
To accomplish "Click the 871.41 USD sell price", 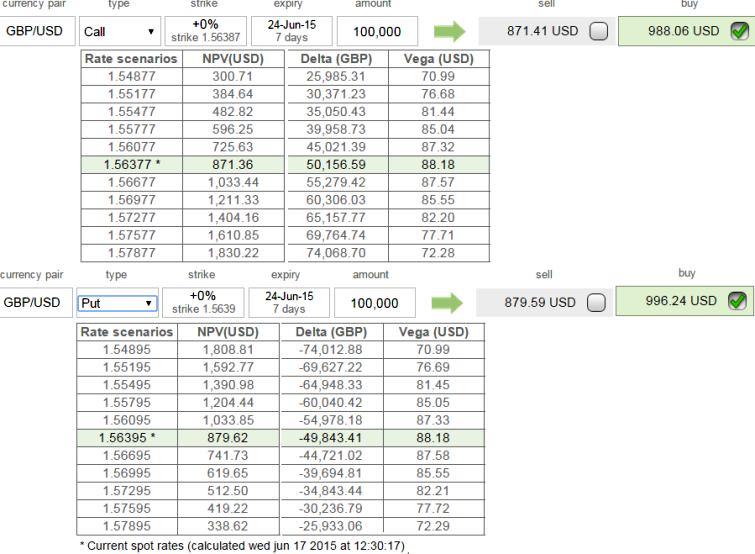I will [542, 31].
